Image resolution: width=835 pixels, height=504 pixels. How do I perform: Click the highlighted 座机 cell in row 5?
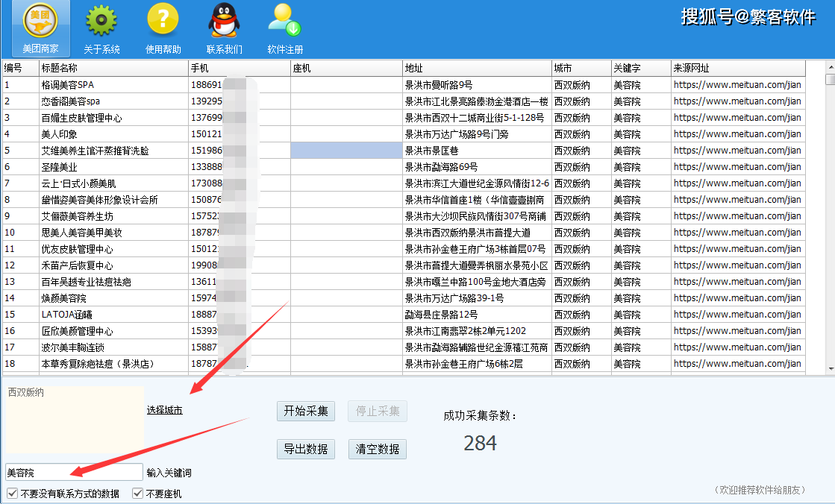347,151
